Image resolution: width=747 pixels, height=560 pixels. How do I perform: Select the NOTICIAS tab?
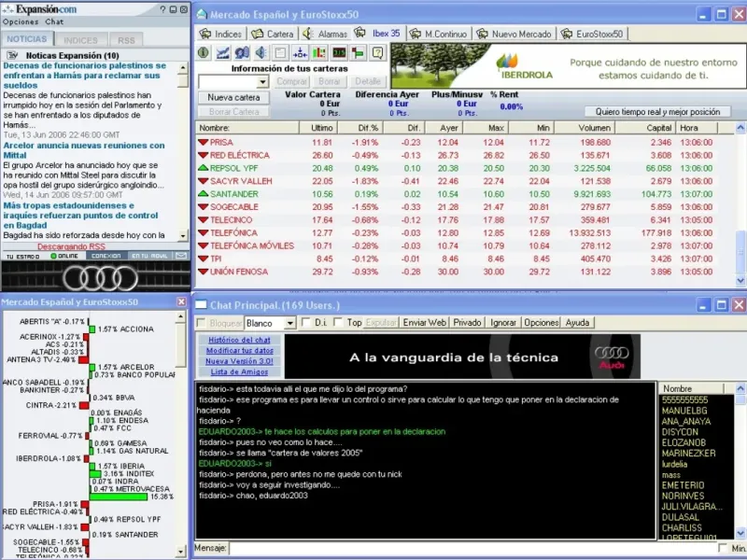click(x=27, y=39)
